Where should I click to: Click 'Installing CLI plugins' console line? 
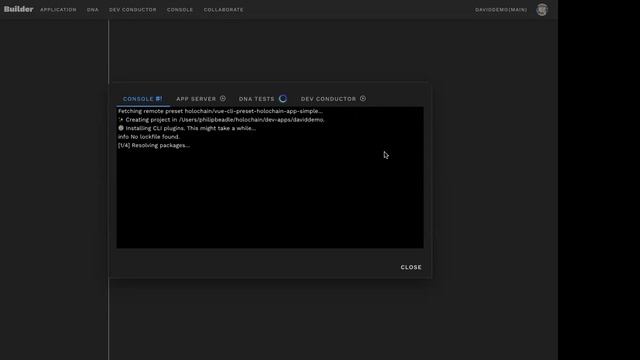point(187,128)
